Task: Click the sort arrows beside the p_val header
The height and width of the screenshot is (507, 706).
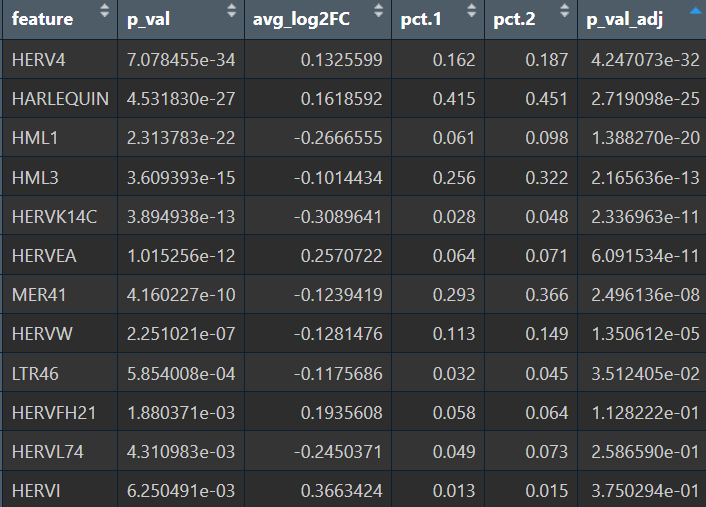Action: tap(231, 14)
